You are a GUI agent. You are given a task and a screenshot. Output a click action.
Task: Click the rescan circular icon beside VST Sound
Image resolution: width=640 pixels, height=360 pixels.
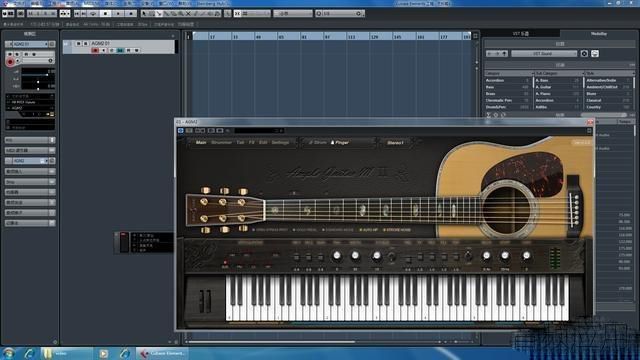(584, 53)
